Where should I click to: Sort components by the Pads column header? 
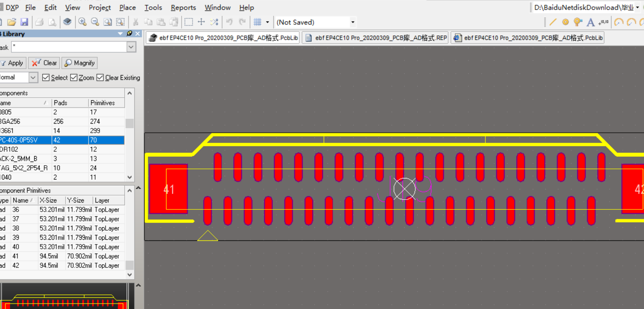[70, 103]
